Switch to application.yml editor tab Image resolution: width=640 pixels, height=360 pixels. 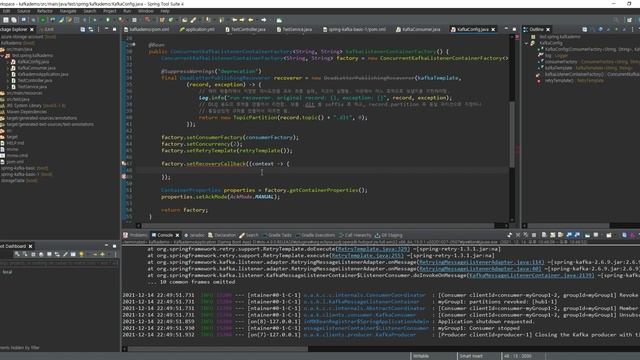[197, 29]
